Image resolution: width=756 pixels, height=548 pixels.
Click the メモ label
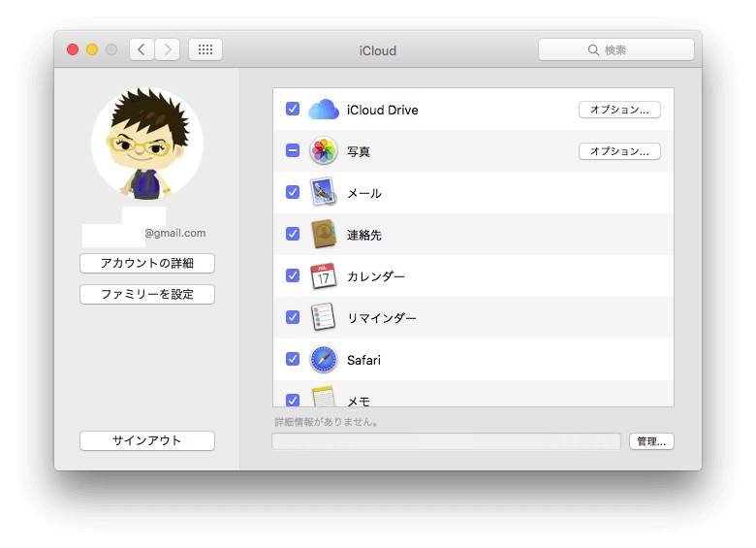point(359,401)
